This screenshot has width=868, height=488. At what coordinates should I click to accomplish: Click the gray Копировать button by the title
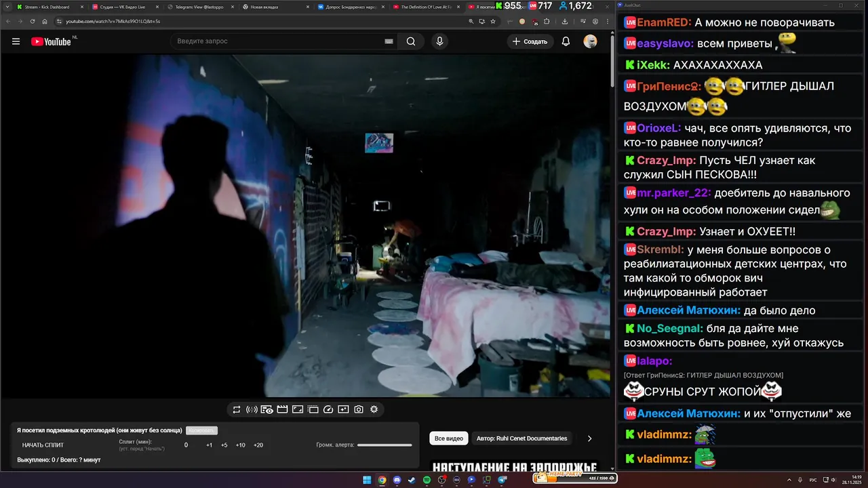click(x=201, y=430)
